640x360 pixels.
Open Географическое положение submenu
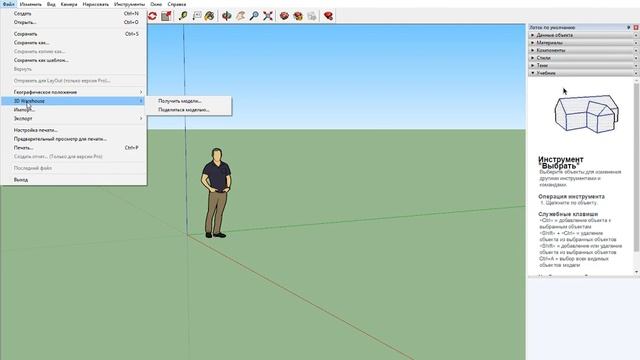[x=74, y=92]
